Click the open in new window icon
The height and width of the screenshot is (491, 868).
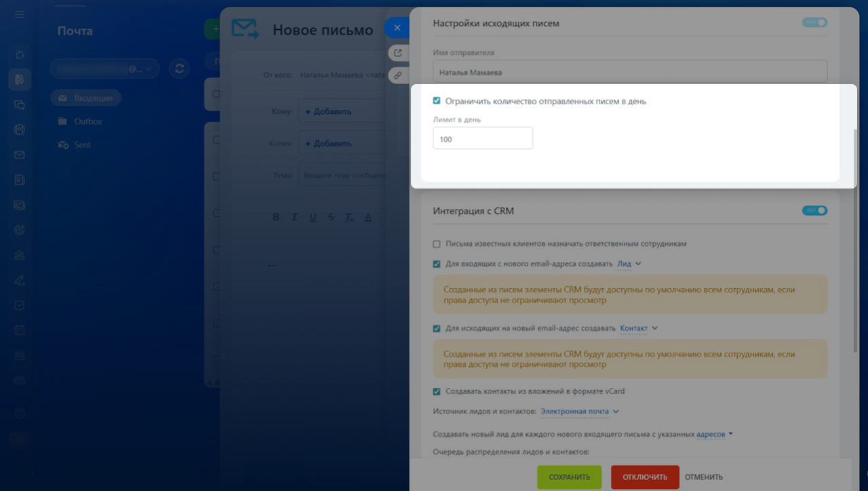coord(398,53)
